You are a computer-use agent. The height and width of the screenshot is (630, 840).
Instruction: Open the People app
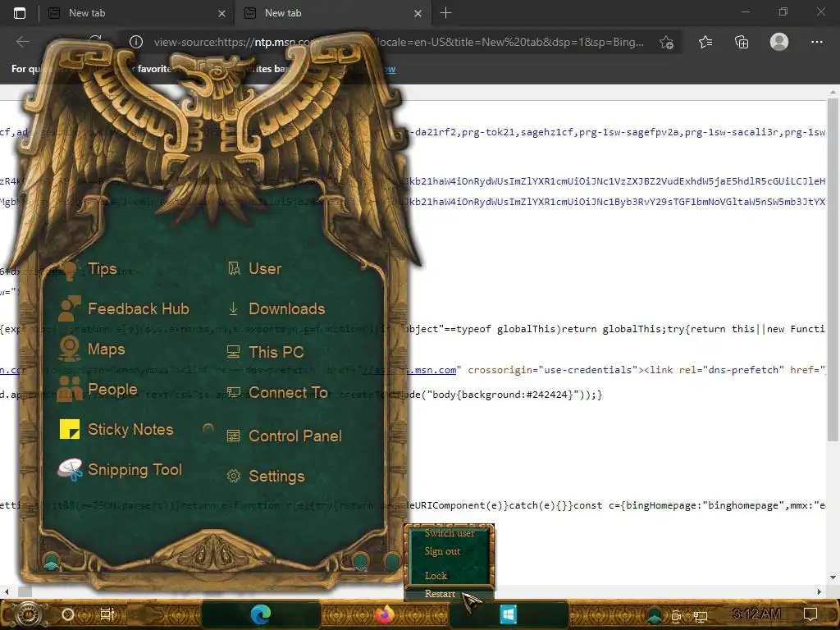click(98, 390)
